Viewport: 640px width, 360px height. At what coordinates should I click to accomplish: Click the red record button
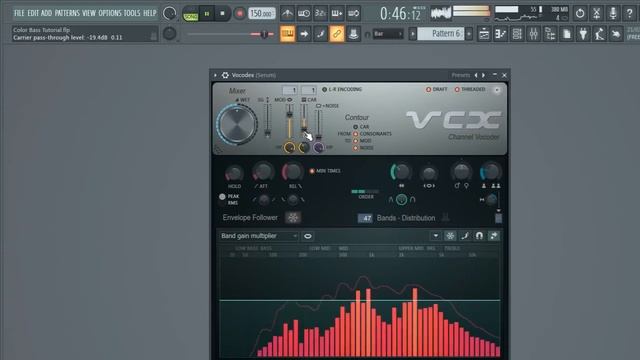pyautogui.click(x=240, y=13)
